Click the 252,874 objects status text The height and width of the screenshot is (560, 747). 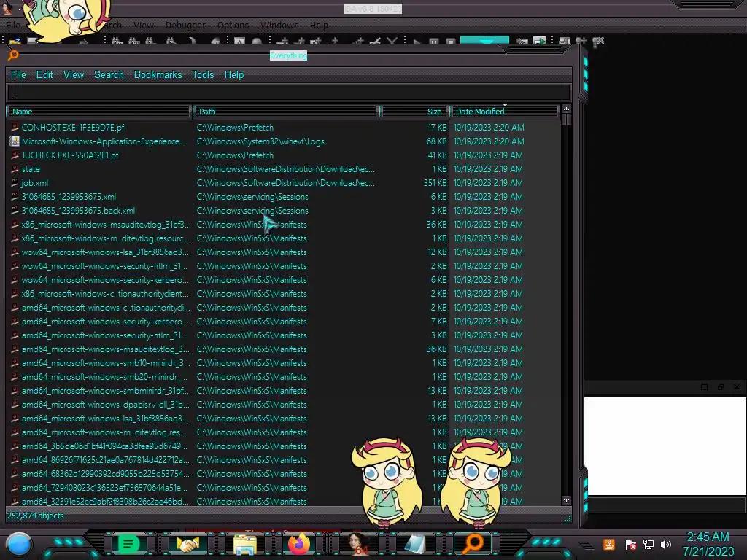[35, 516]
